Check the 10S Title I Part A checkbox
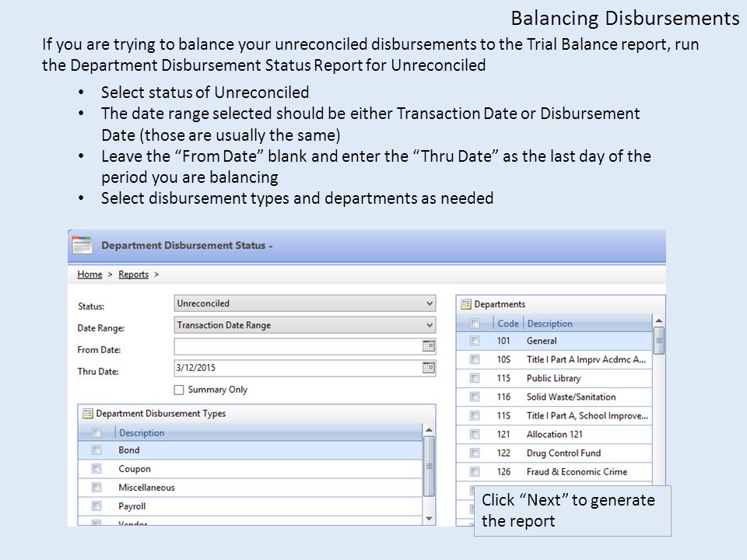Viewport: 747px width, 560px height. [475, 359]
